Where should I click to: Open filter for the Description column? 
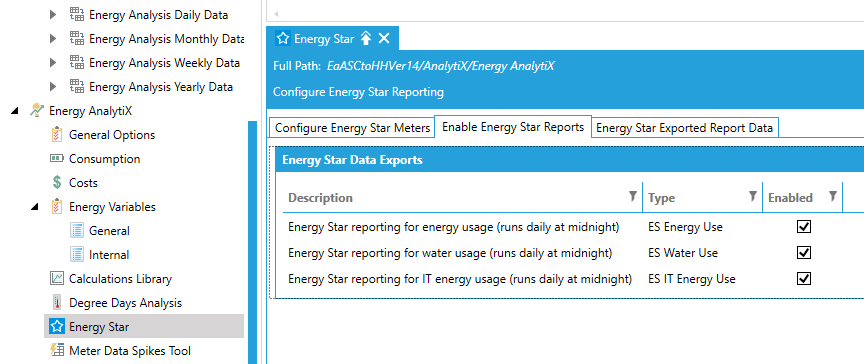(x=633, y=197)
